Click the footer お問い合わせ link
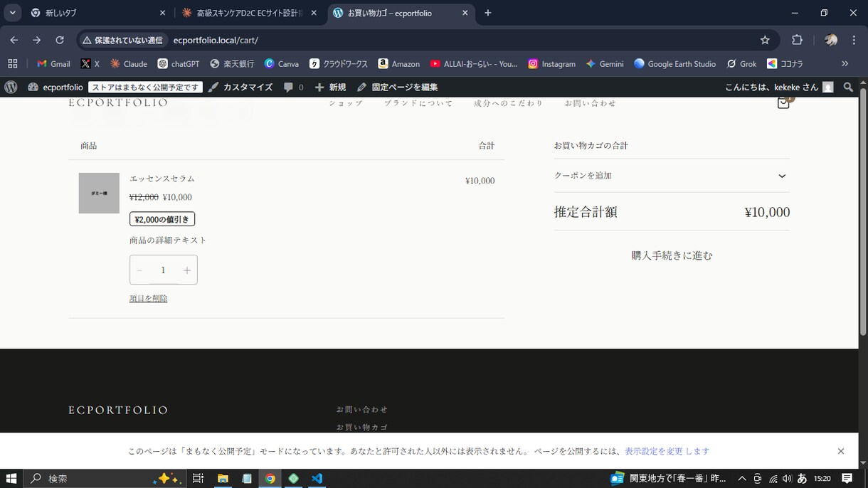The image size is (868, 488). (362, 410)
